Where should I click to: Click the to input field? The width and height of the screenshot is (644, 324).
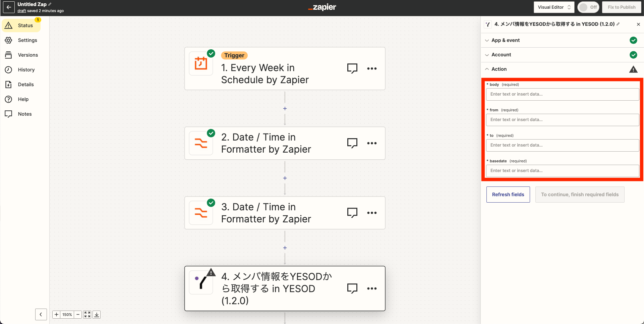[x=563, y=145]
